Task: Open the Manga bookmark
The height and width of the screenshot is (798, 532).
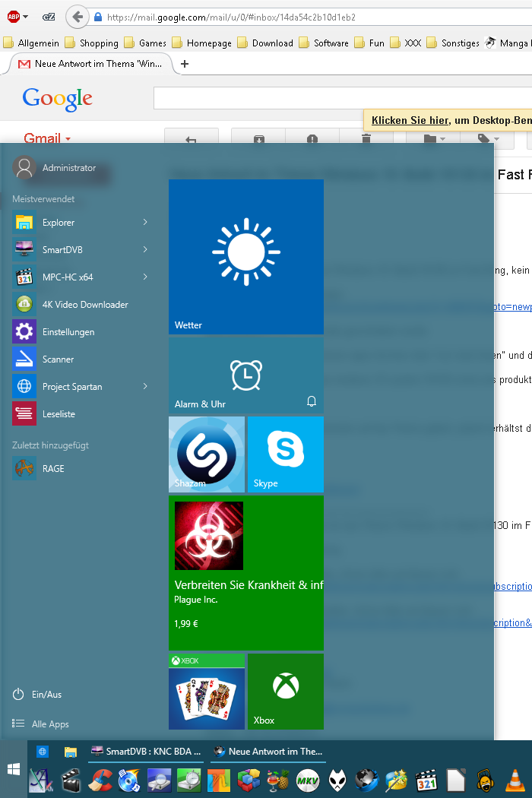Action: click(508, 43)
